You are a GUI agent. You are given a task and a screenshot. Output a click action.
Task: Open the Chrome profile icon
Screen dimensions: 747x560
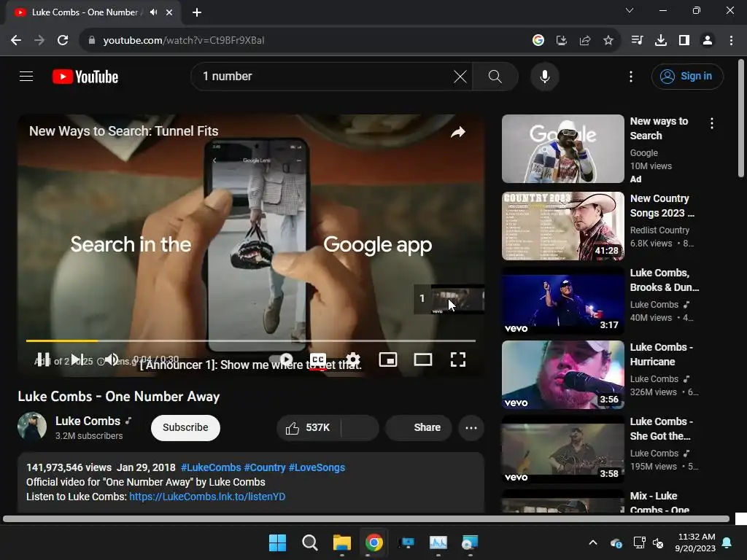tap(708, 41)
